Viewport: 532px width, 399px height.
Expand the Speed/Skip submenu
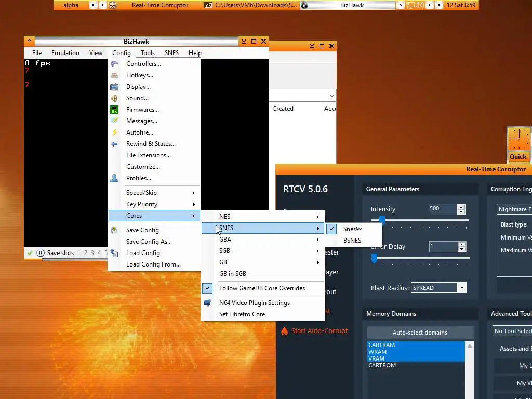(x=154, y=193)
